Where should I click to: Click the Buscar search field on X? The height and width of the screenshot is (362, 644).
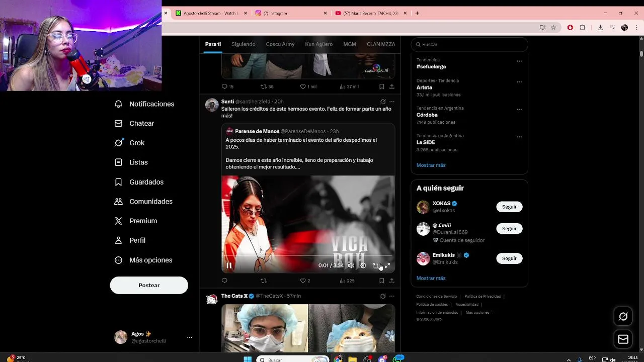[469, 44]
